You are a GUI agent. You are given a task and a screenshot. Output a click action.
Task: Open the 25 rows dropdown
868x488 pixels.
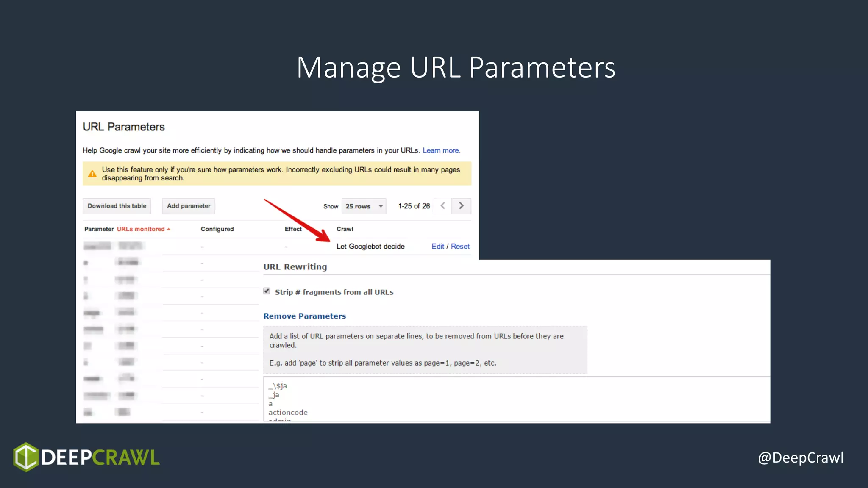pyautogui.click(x=364, y=206)
